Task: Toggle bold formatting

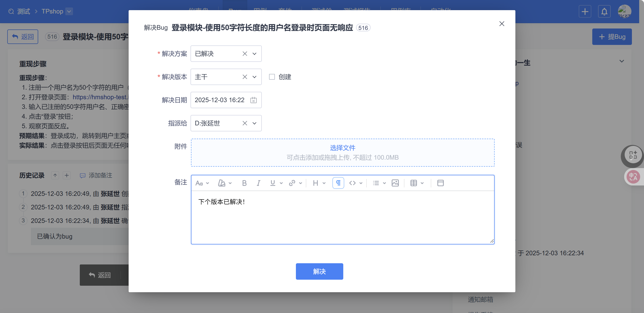Action: [244, 183]
